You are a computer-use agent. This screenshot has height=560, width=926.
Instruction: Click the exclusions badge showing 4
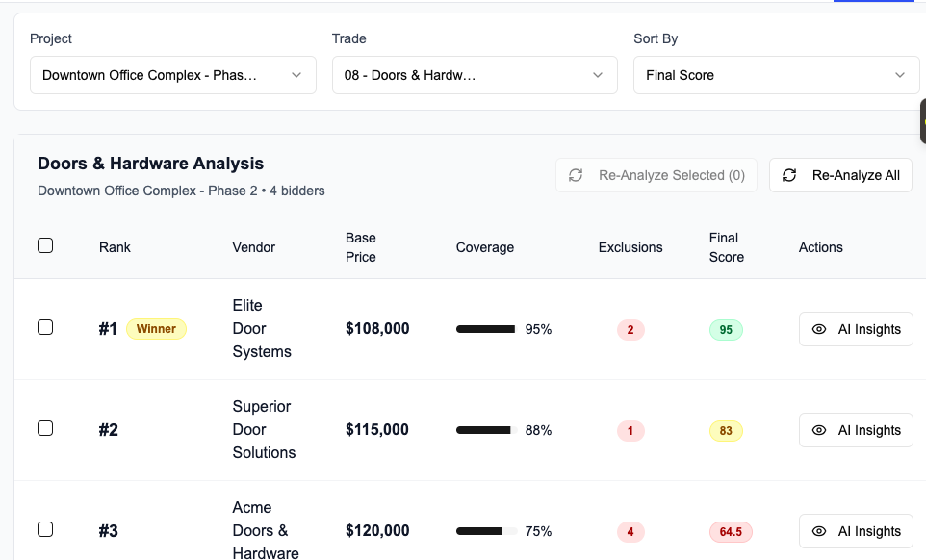coord(630,532)
